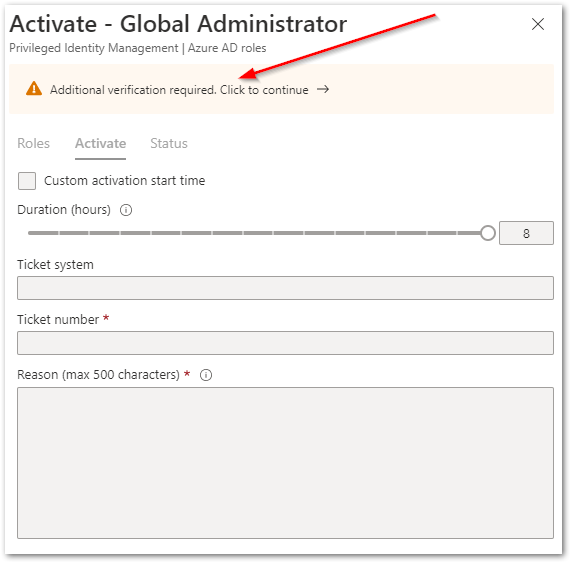Close the Activate Global Administrator panel
571x563 pixels.
click(537, 24)
